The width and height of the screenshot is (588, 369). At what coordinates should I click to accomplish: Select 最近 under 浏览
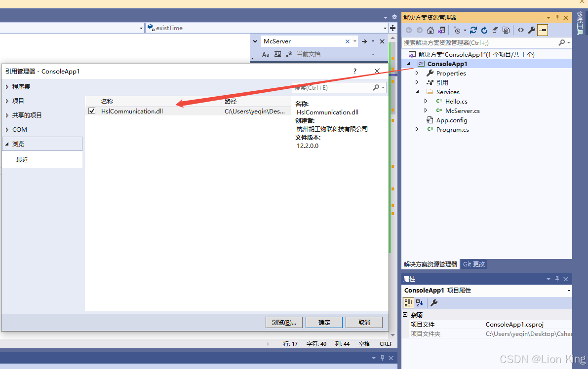click(x=22, y=160)
